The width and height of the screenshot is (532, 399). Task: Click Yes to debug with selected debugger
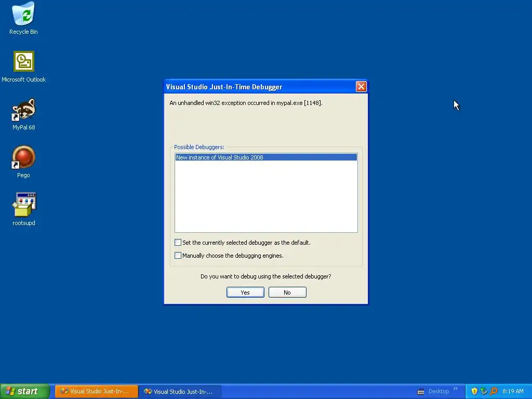(245, 292)
